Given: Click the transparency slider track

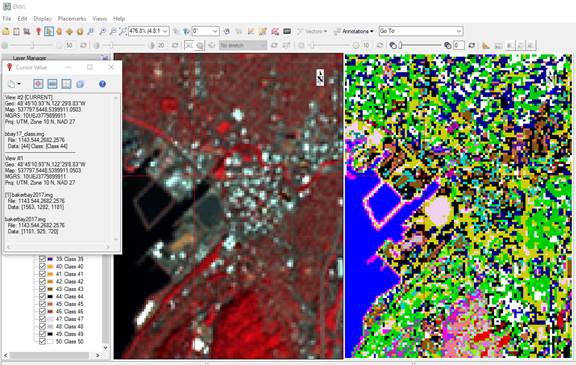Looking at the screenshot, I should point(422,45).
